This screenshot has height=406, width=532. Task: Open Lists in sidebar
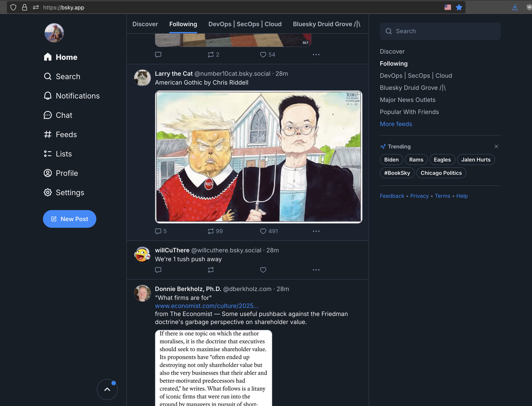coord(58,154)
